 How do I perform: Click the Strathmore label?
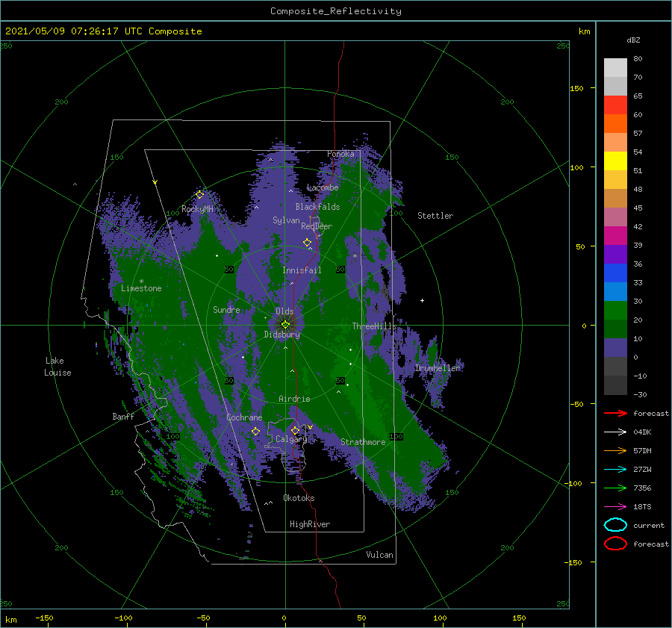click(x=363, y=442)
